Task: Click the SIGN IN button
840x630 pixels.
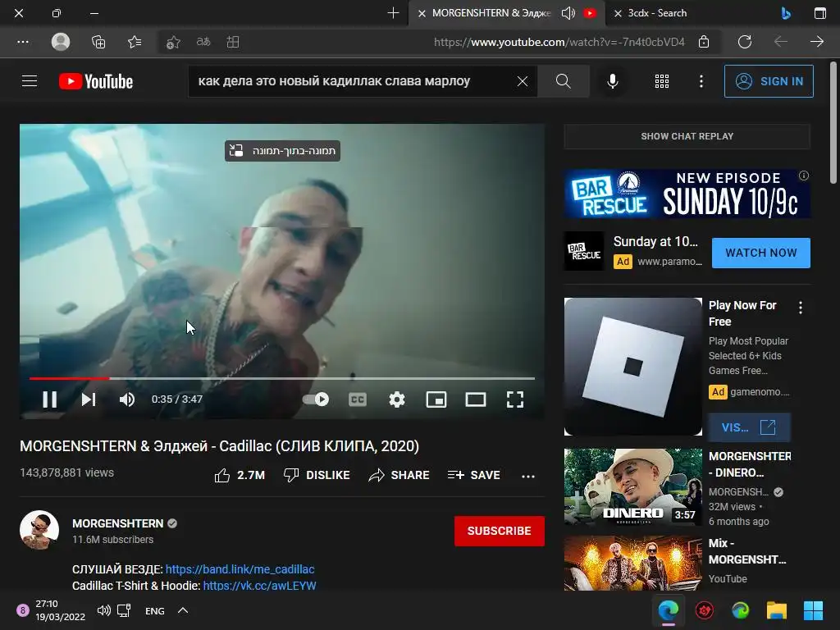Action: click(x=768, y=81)
